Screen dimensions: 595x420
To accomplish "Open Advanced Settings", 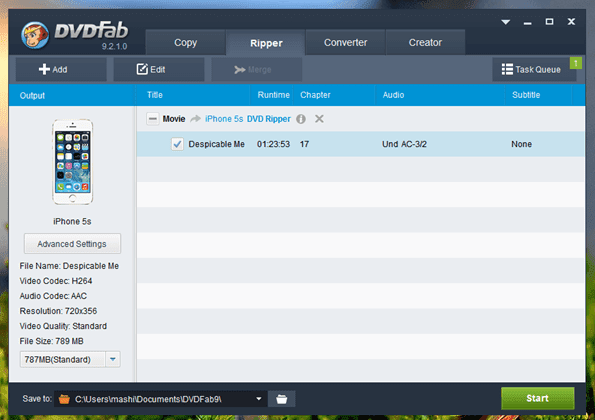I will tap(72, 244).
